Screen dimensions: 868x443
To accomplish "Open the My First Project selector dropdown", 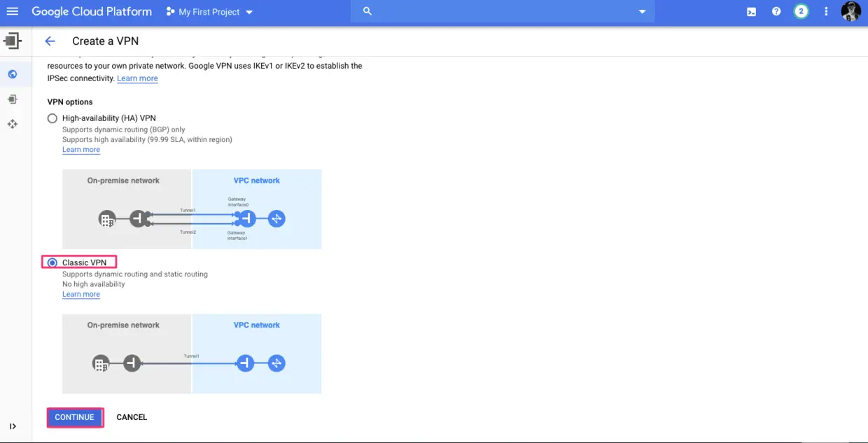I will click(x=209, y=12).
